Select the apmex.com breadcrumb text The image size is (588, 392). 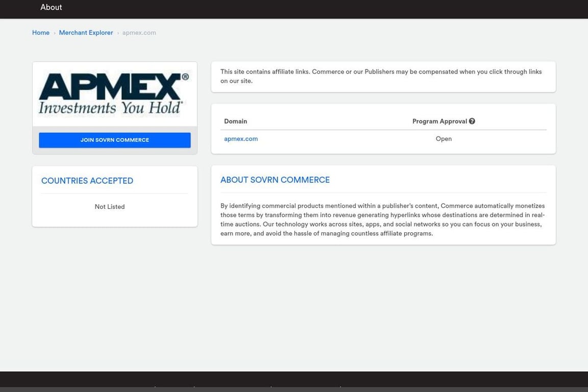pyautogui.click(x=139, y=33)
